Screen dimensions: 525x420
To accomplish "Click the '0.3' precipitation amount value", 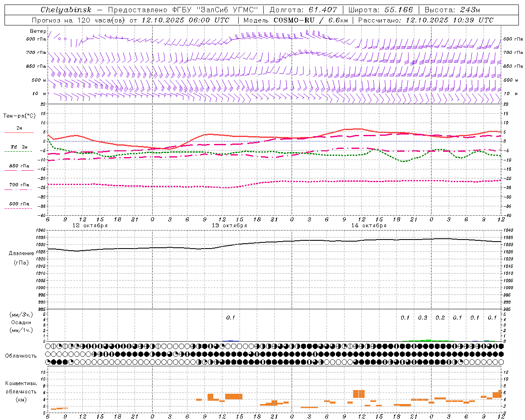I will tap(422, 317).
